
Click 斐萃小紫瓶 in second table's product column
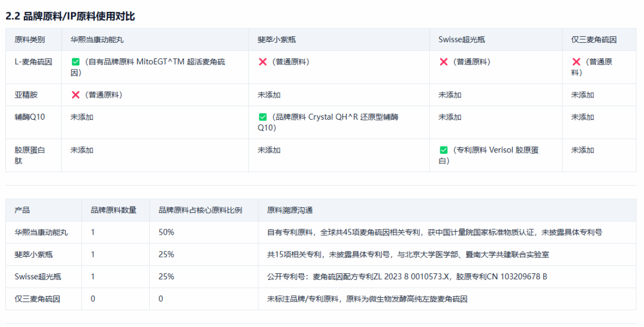click(x=33, y=254)
